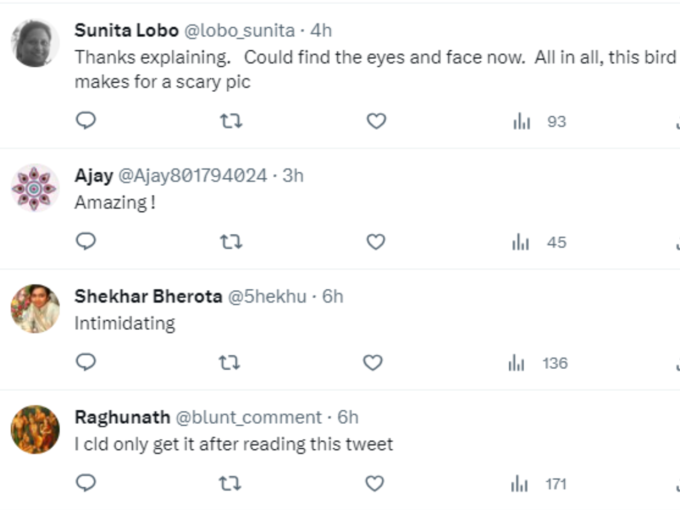Image resolution: width=680 pixels, height=510 pixels.
Task: Retweet Ajay's "Amazing !" comment
Action: click(231, 242)
